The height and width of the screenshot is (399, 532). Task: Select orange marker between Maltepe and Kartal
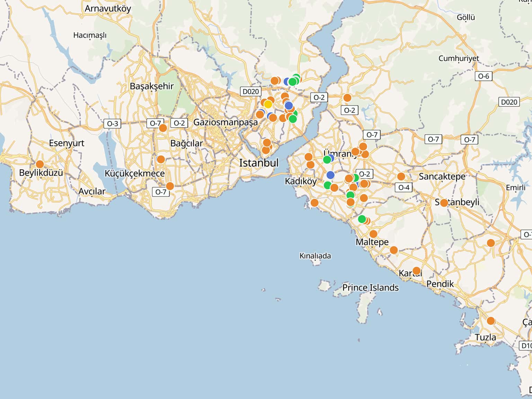pyautogui.click(x=394, y=250)
